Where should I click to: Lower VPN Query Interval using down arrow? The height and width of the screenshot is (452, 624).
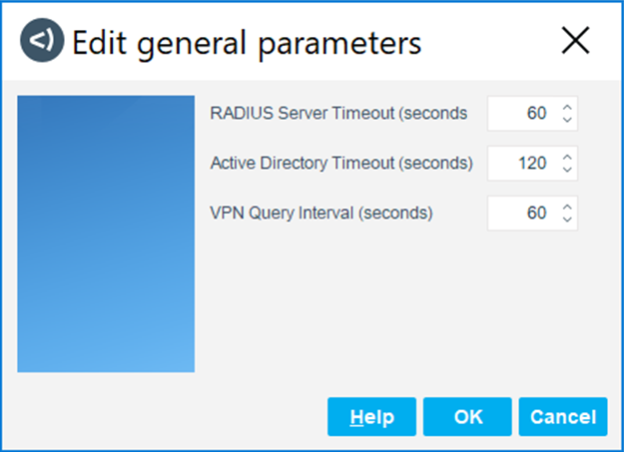567,220
